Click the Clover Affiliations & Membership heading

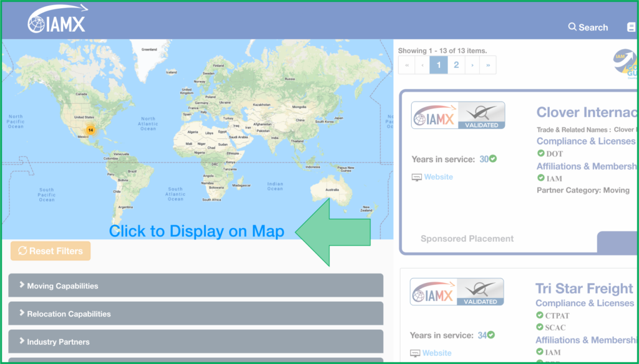(587, 166)
